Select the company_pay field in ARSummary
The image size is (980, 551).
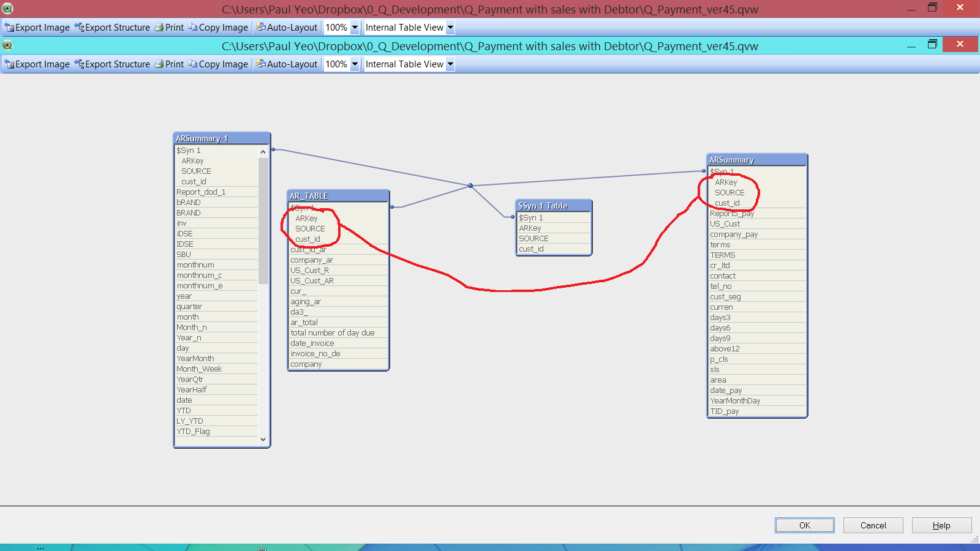tap(757, 234)
